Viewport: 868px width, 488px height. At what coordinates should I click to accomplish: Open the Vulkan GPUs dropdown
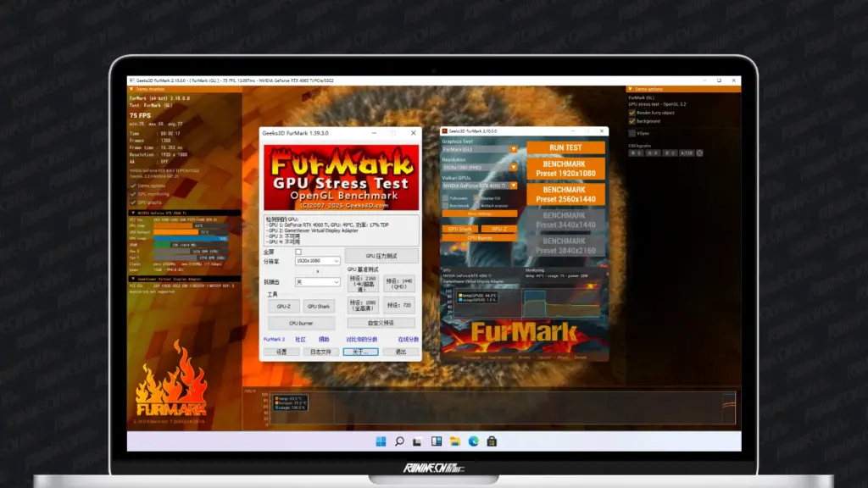pos(513,185)
